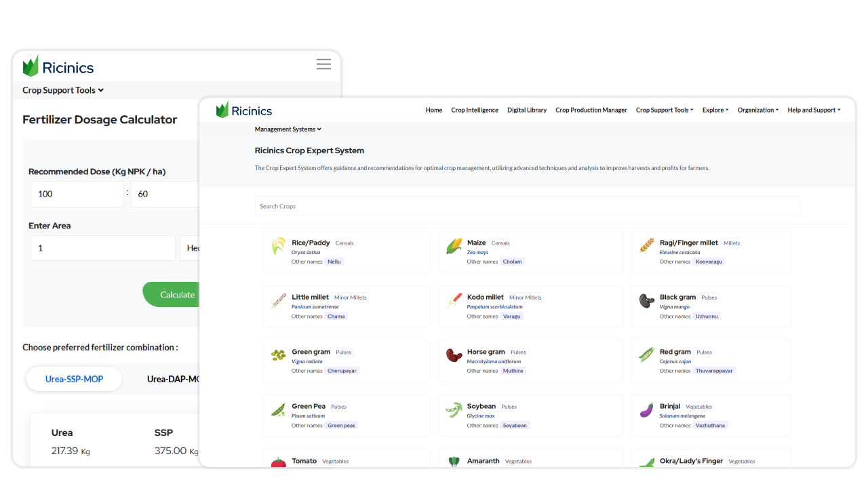Image resolution: width=868 pixels, height=488 pixels.
Task: Open the Explore dropdown menu
Action: tap(715, 110)
